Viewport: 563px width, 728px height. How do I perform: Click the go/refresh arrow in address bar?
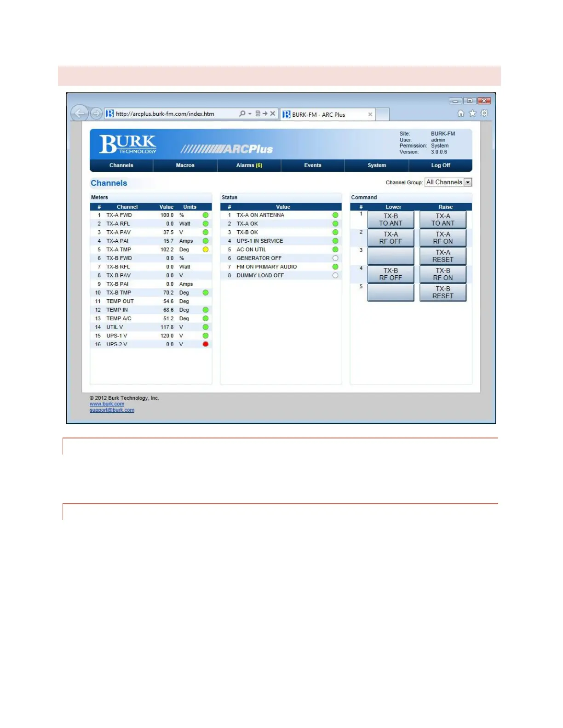tap(265, 114)
